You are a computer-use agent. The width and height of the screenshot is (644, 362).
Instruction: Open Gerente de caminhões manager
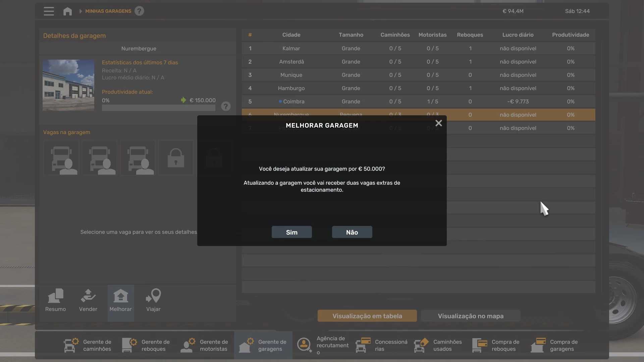tap(88, 345)
